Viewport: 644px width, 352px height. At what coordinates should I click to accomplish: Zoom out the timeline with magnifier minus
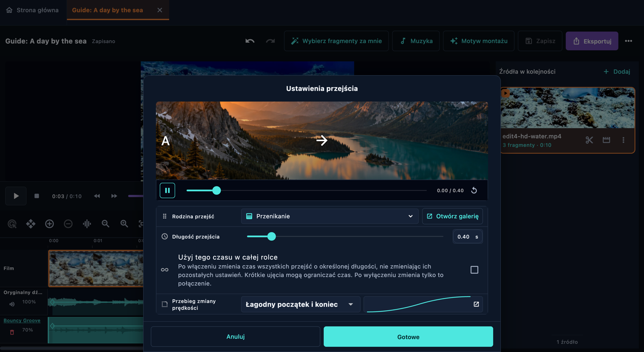tap(106, 223)
